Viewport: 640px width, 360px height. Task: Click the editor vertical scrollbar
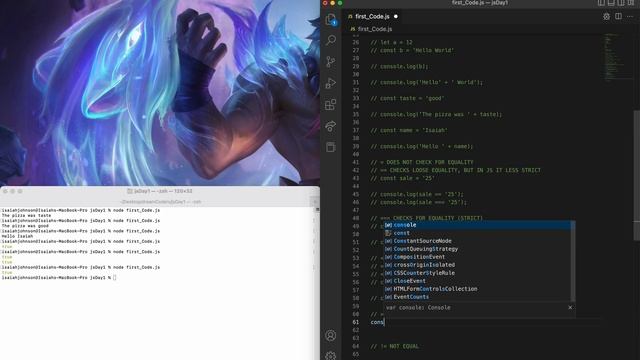click(x=637, y=176)
